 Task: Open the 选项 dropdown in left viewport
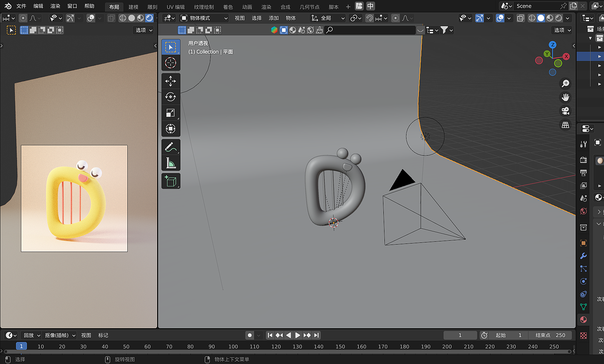pos(144,30)
